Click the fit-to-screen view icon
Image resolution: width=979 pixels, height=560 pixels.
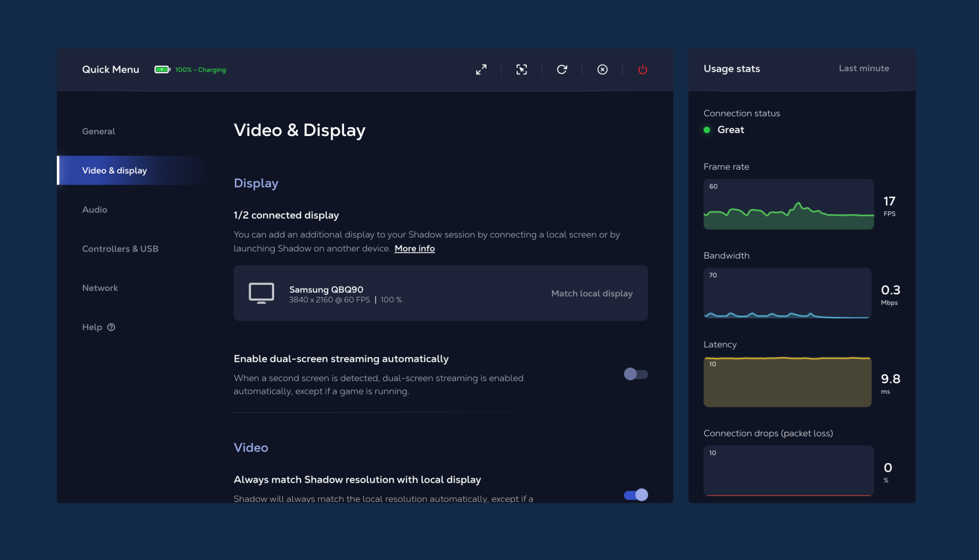521,68
